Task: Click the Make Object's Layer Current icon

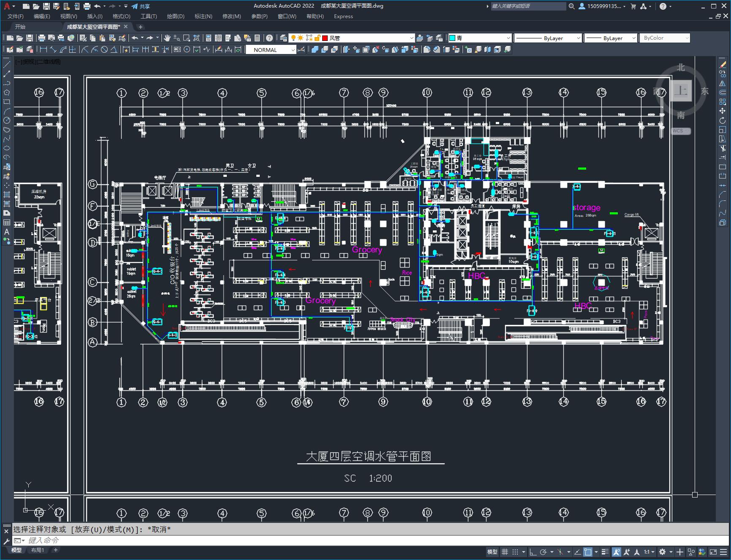Action: (420, 38)
